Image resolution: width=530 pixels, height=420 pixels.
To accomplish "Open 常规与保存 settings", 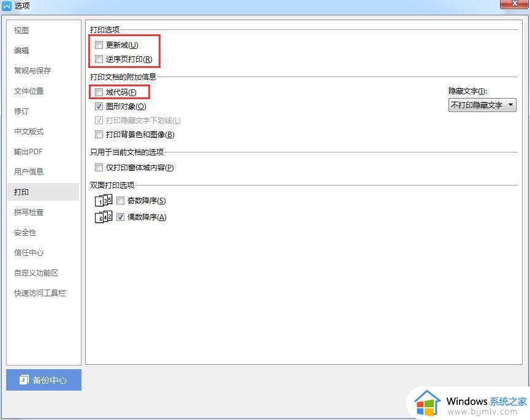I will pyautogui.click(x=43, y=70).
